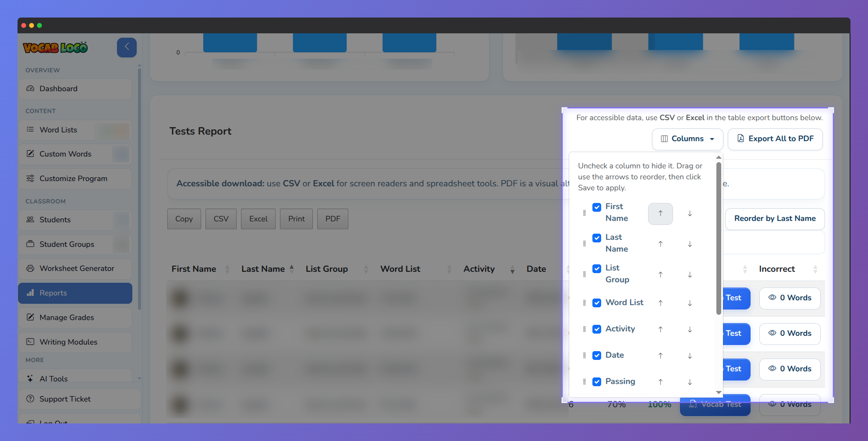Export table using the CSV button
Image resolution: width=868 pixels, height=441 pixels.
(x=221, y=219)
